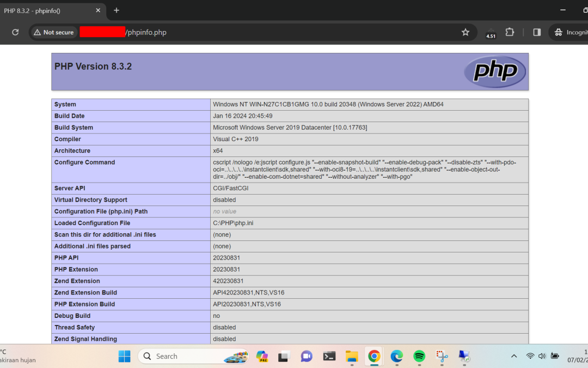Open the Chrome extensions puzzle icon

(510, 32)
